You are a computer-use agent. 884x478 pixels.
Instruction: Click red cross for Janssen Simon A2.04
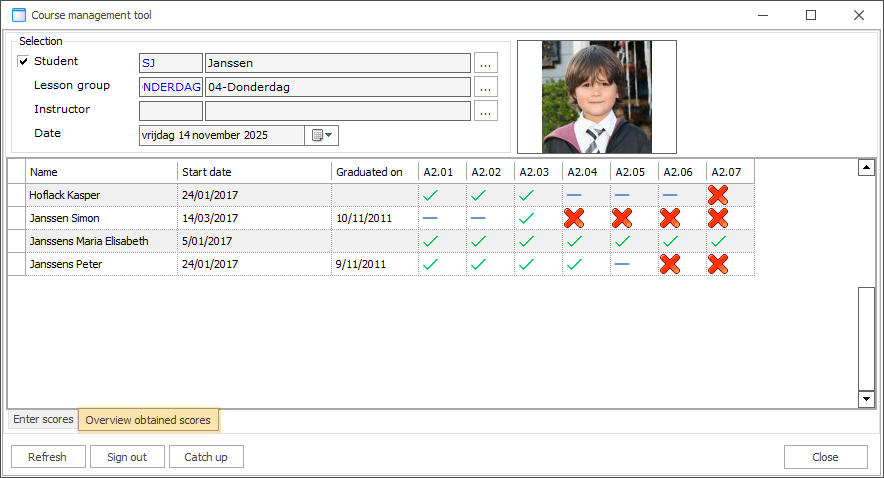pyautogui.click(x=574, y=218)
